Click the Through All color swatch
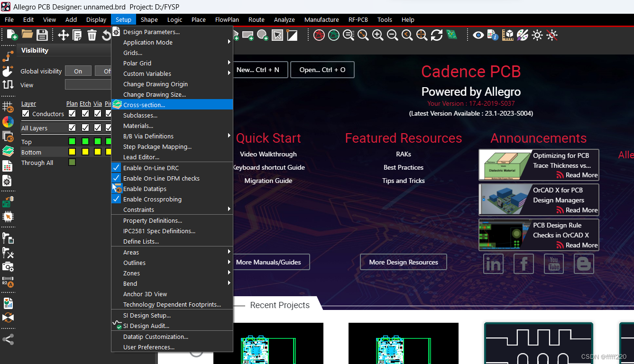Viewport: 634px width, 364px height. 72,162
